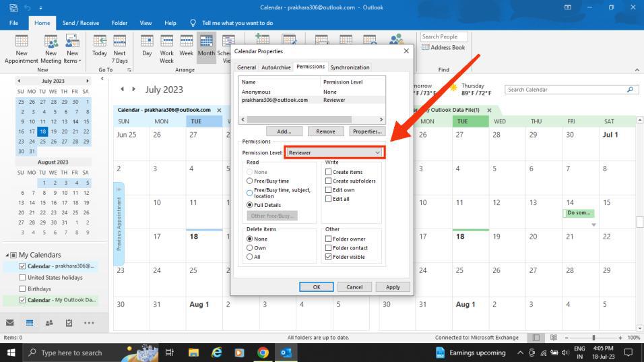Switch to the Synchronization tab
This screenshot has height=362, width=644.
tap(350, 67)
